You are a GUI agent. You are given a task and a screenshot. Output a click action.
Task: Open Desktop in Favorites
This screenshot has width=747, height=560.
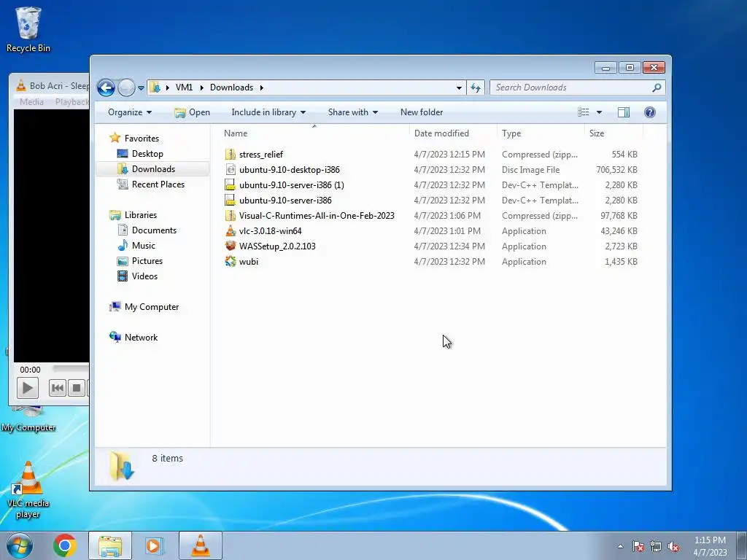(x=147, y=154)
